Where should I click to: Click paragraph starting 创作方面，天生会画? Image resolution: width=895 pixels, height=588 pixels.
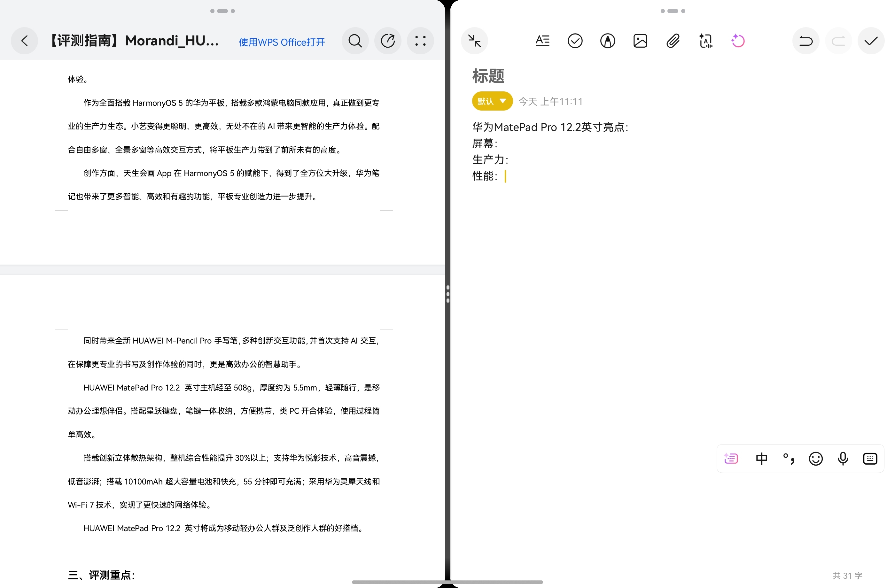point(223,185)
